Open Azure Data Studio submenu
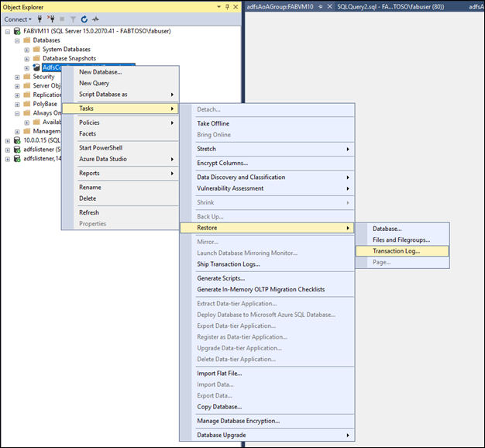This screenshot has height=448, width=485. [120, 159]
